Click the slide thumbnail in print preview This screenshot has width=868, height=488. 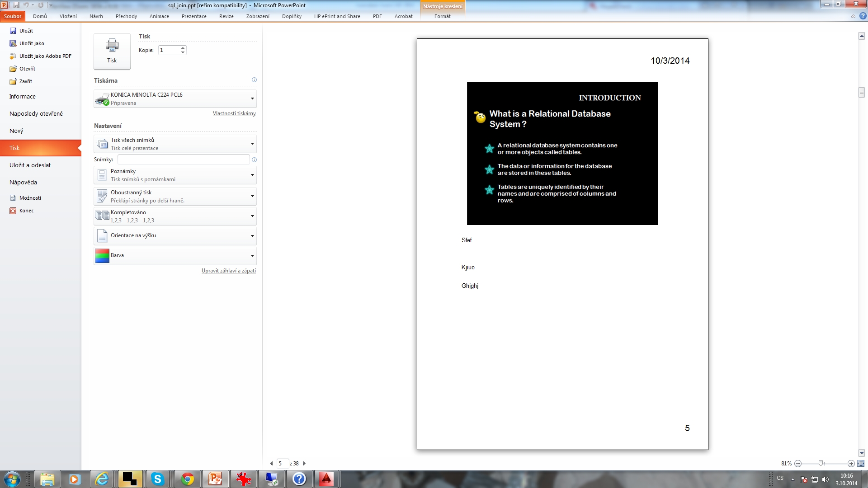point(562,154)
